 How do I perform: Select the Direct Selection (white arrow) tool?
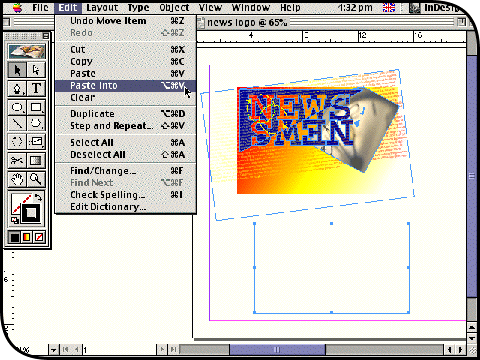36,70
